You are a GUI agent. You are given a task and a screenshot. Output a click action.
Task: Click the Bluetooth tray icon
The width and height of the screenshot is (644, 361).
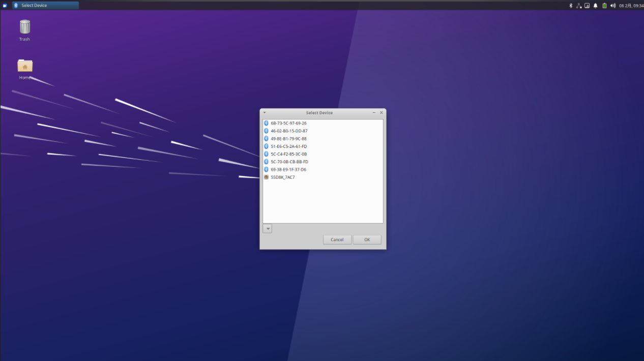point(571,6)
